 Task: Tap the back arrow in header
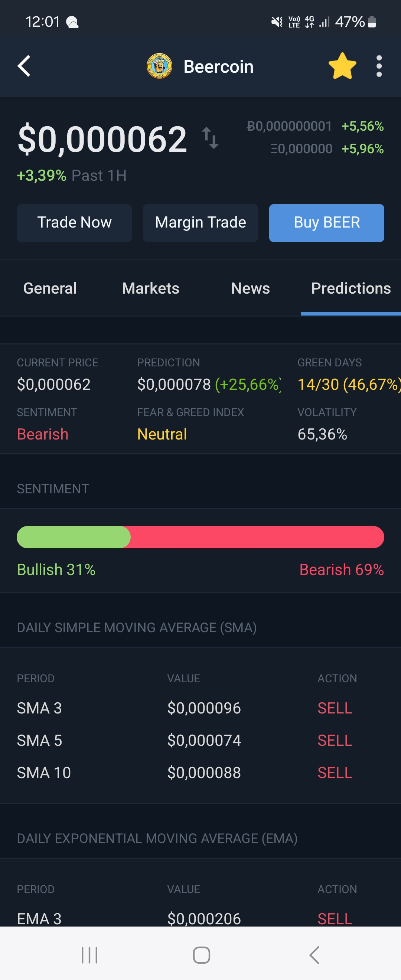point(24,66)
